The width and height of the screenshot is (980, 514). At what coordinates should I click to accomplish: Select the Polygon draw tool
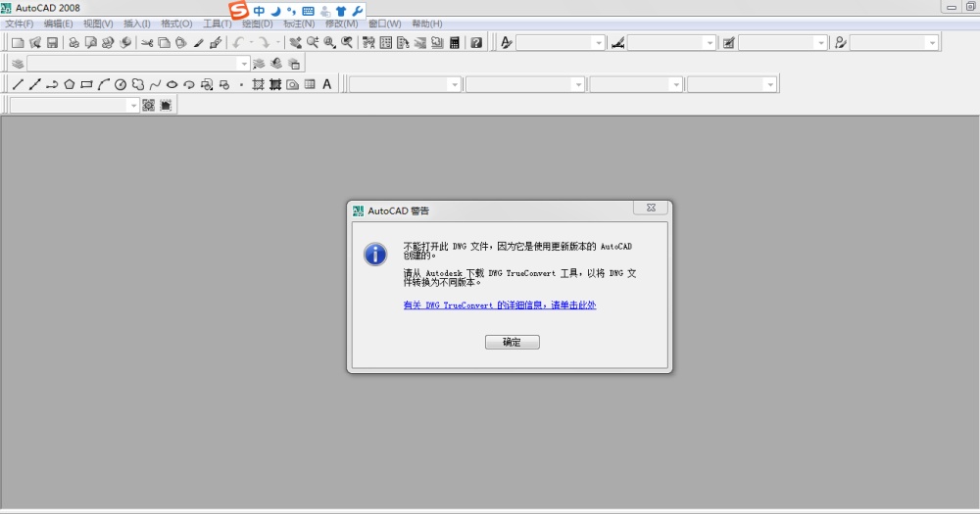pos(70,85)
